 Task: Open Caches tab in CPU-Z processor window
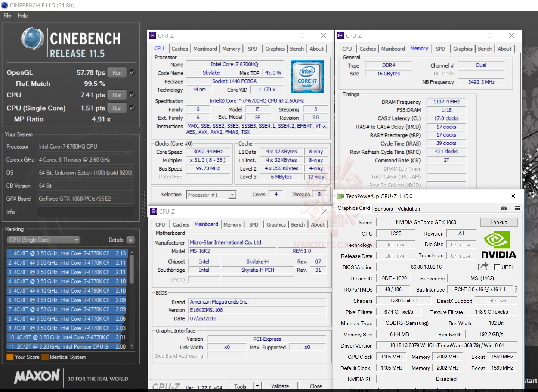(180, 49)
